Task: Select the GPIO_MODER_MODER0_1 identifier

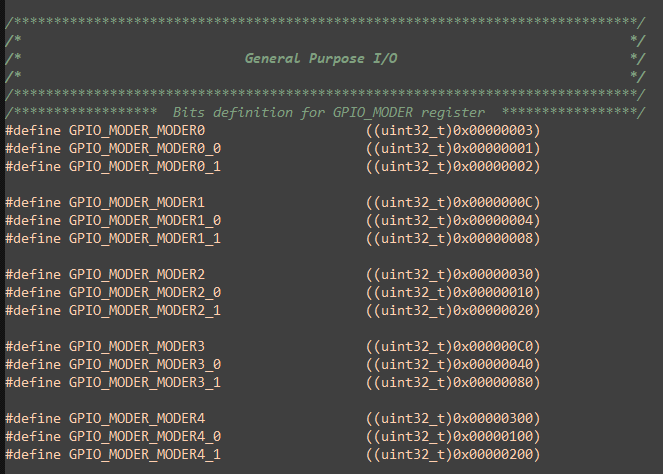Action: [x=145, y=167]
